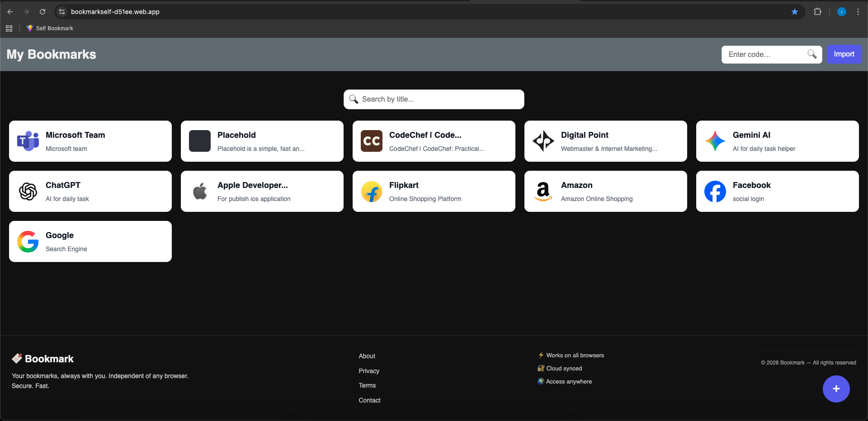This screenshot has width=868, height=421.
Task: Click 'For publish ios application' description
Action: point(254,199)
